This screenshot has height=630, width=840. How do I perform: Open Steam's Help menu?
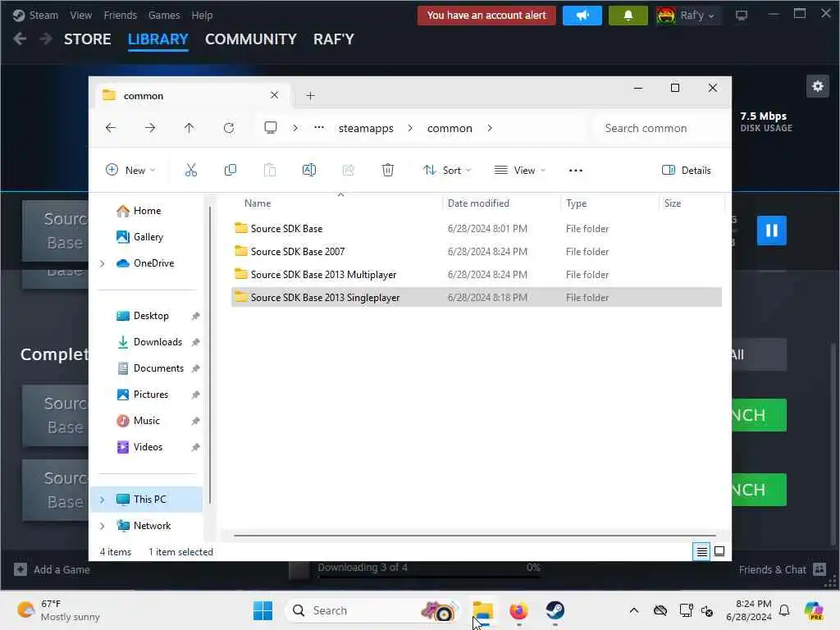click(202, 15)
